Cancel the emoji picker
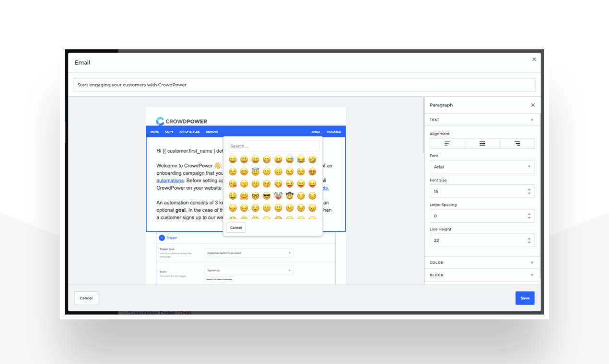This screenshot has width=609, height=364. [x=236, y=227]
